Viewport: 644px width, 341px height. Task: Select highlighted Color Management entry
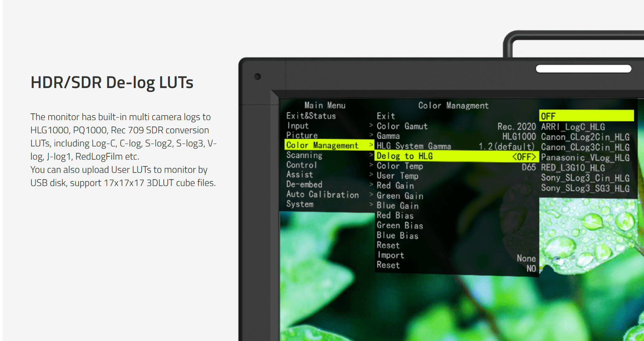pyautogui.click(x=329, y=145)
